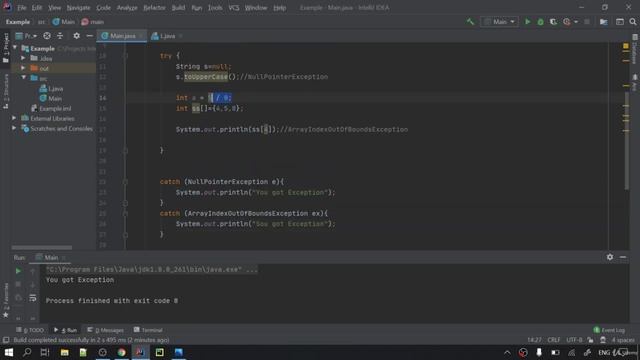This screenshot has width=640, height=360.
Task: Open File Explorer from the taskbar
Action: point(64,352)
